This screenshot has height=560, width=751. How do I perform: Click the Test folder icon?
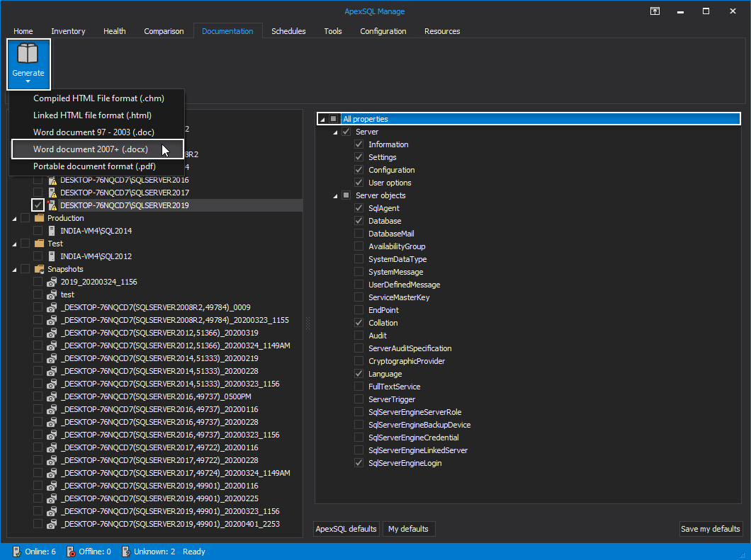[39, 243]
